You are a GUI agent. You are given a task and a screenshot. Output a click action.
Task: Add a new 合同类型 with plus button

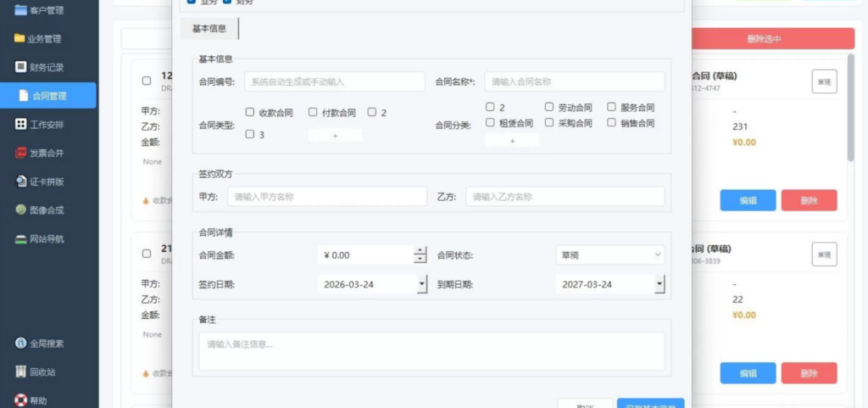click(x=335, y=136)
